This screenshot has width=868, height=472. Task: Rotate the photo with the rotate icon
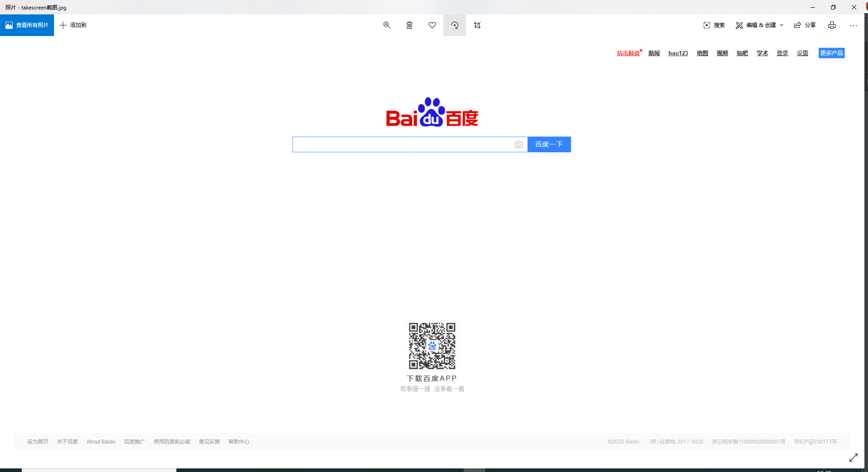(x=455, y=25)
